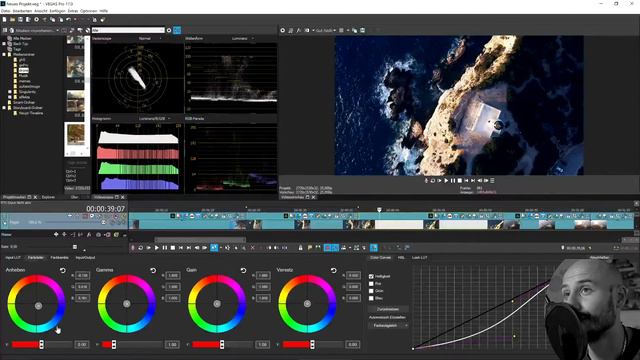This screenshot has width=640, height=360.
Task: Click the Zurücksetzen button
Action: [388, 309]
